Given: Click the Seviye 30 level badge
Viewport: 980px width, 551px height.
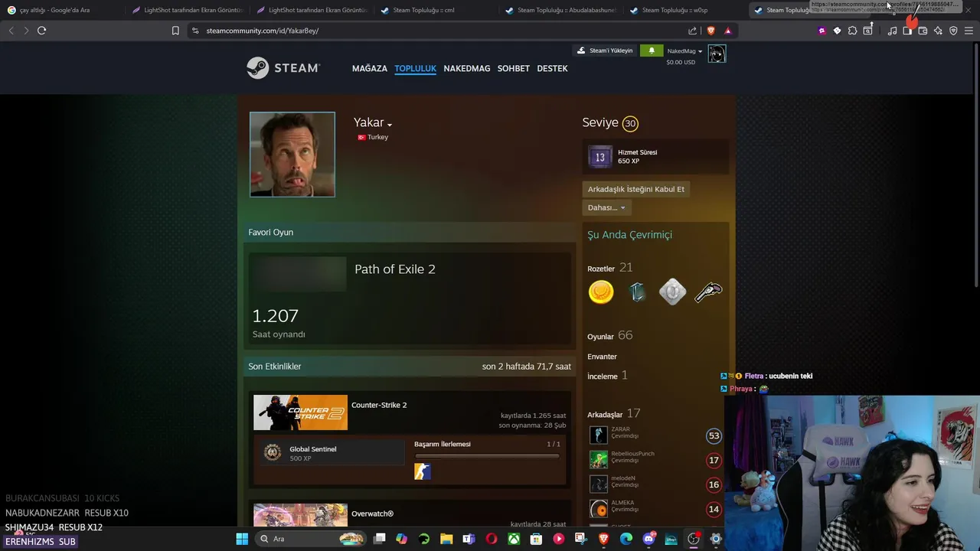Looking at the screenshot, I should (x=630, y=123).
